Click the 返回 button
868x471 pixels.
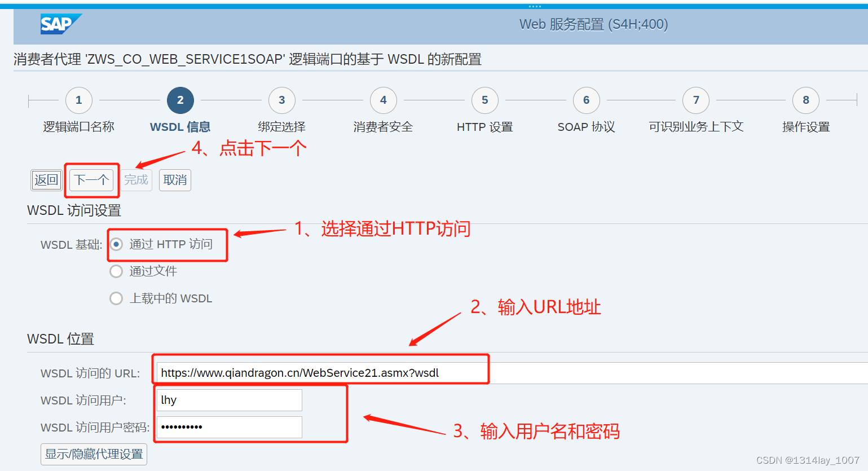(x=46, y=180)
